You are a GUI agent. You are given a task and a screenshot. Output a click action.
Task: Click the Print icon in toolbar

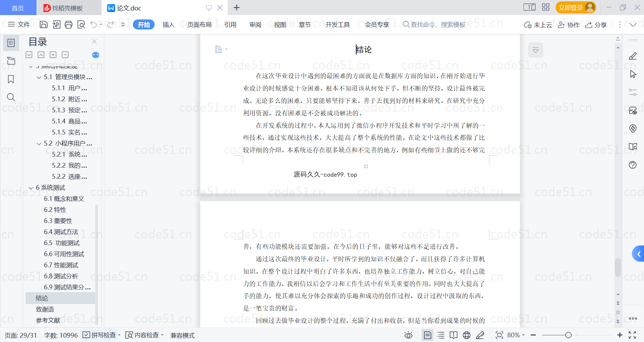(68, 24)
